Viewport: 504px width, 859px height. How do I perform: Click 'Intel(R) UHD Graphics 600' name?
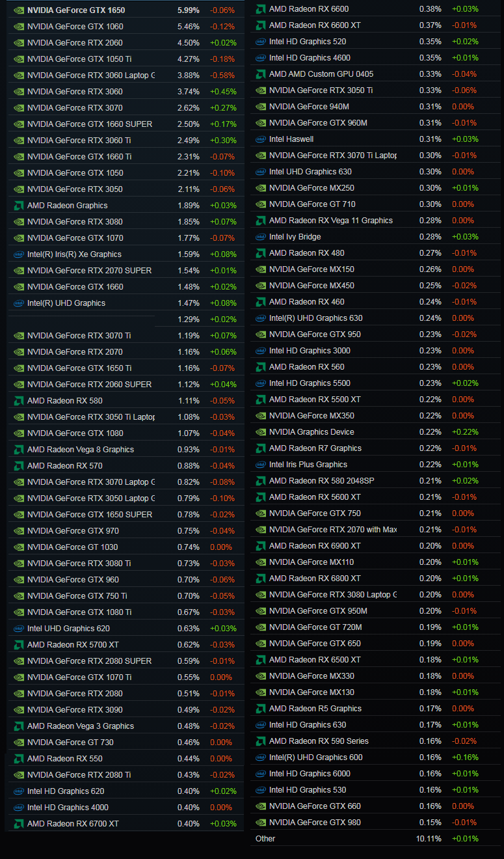(316, 757)
